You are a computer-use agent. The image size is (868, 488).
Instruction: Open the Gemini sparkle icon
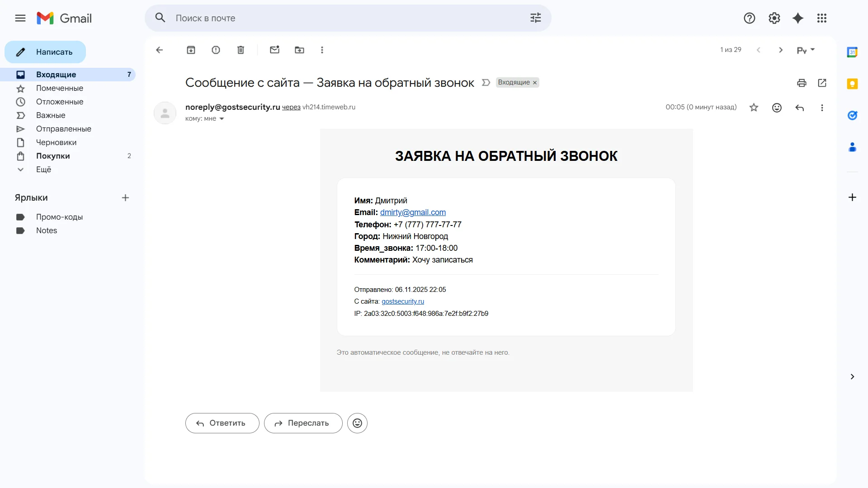(798, 18)
